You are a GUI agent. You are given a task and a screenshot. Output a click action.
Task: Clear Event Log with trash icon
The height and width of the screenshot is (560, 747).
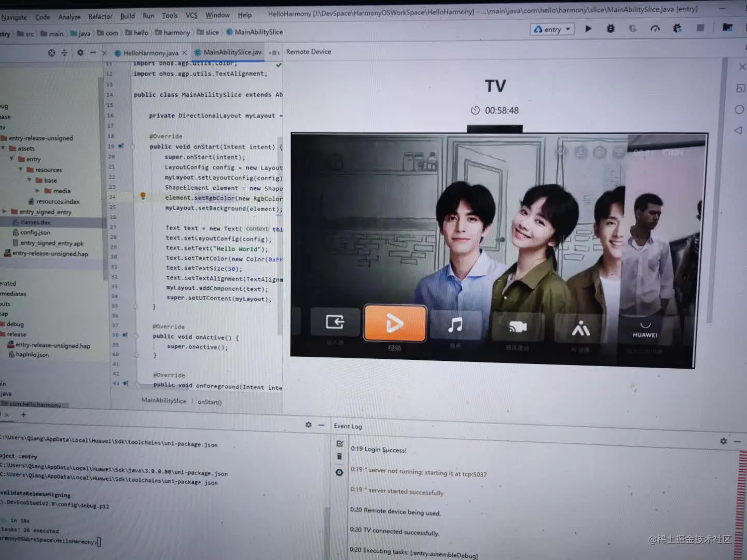pos(339,456)
